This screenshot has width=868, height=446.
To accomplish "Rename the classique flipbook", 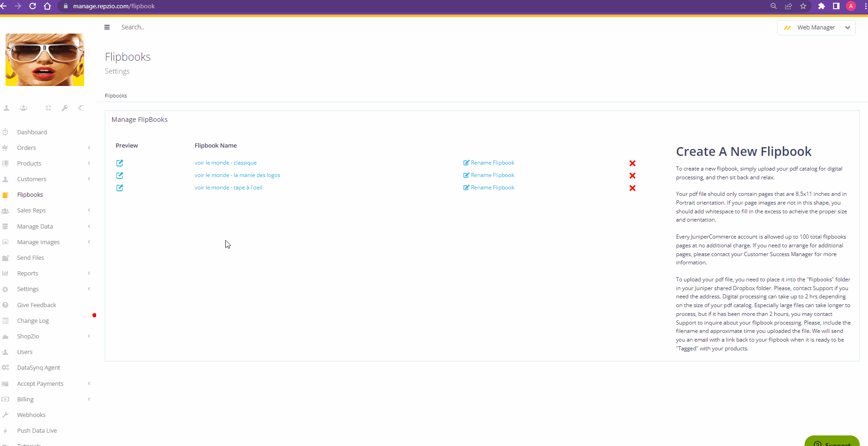I will pyautogui.click(x=489, y=163).
